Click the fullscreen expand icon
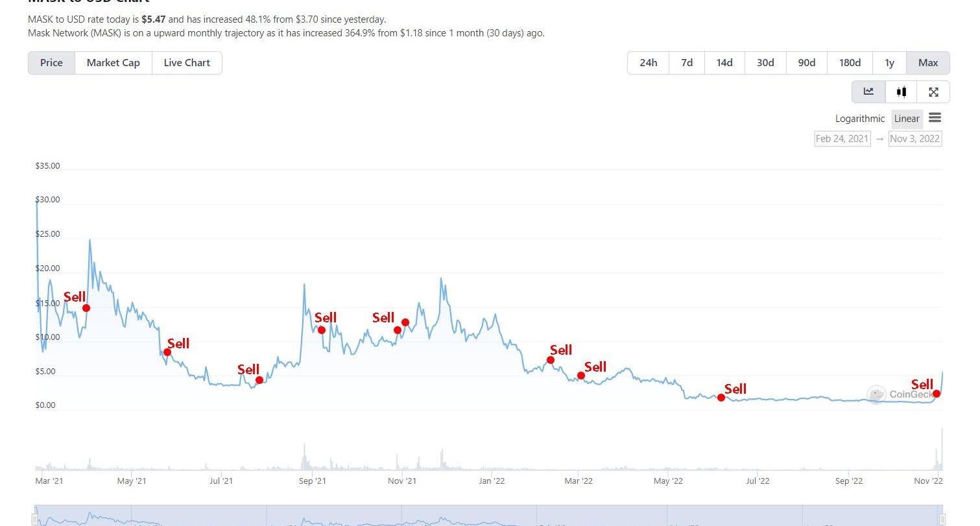980x526 pixels. pos(933,92)
